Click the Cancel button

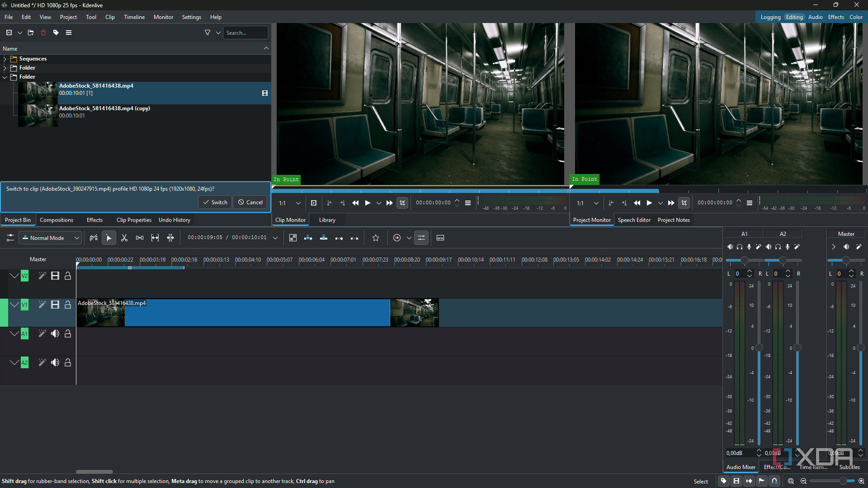[250, 202]
